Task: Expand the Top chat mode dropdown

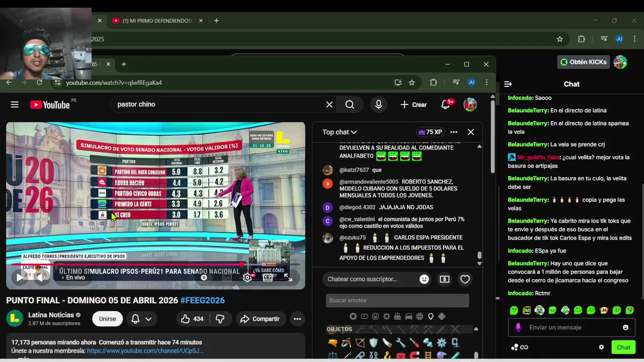Action: coord(340,132)
